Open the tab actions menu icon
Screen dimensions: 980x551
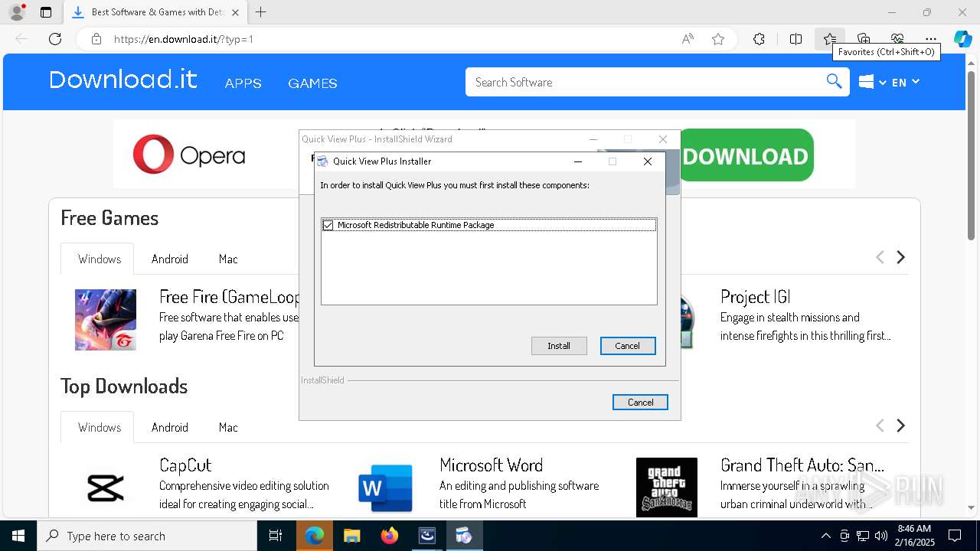[46, 12]
